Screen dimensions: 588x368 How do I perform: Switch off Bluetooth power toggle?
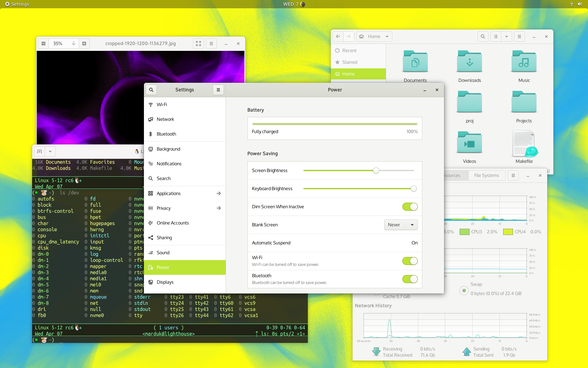[410, 279]
